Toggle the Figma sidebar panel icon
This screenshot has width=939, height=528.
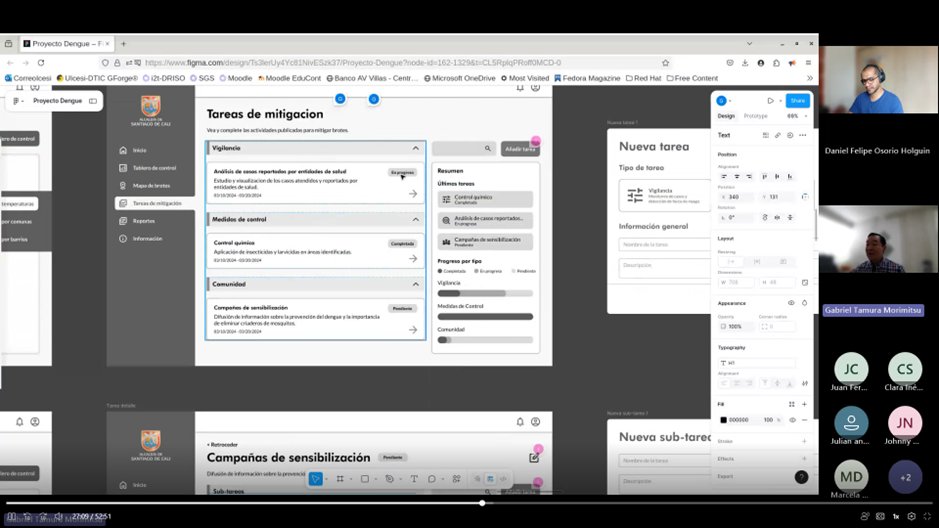click(93, 101)
